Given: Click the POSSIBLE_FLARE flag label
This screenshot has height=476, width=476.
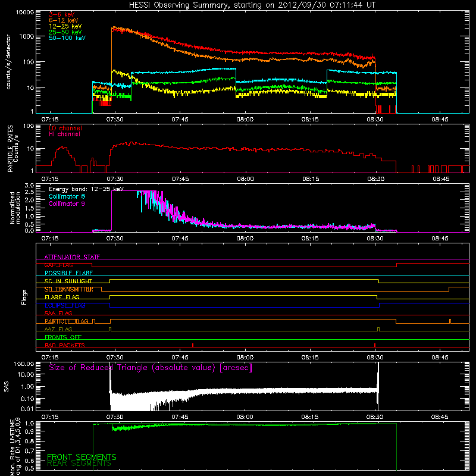Looking at the screenshot, I should 68,273.
